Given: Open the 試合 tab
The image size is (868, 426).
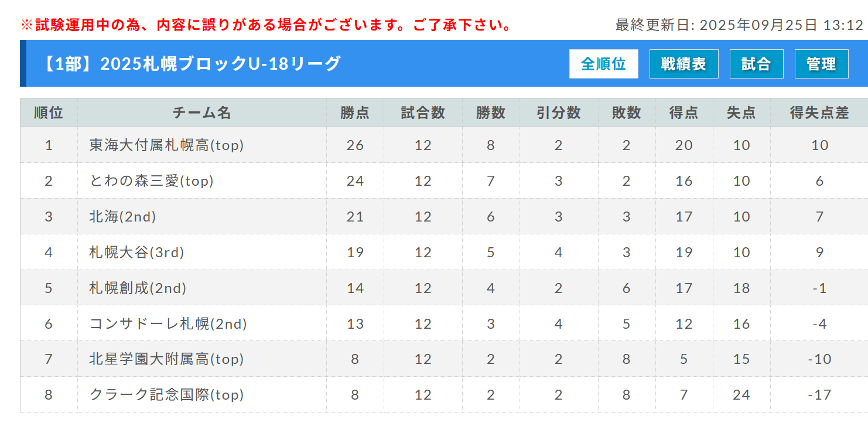Looking at the screenshot, I should coord(756,64).
